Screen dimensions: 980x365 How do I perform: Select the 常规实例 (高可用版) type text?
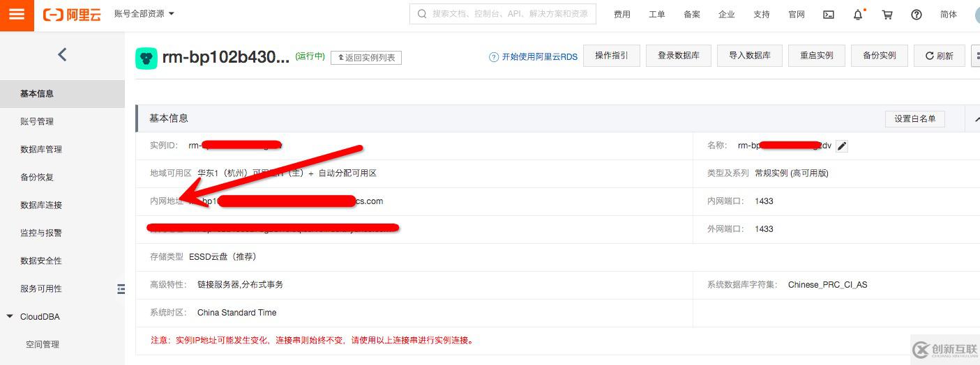(x=792, y=173)
